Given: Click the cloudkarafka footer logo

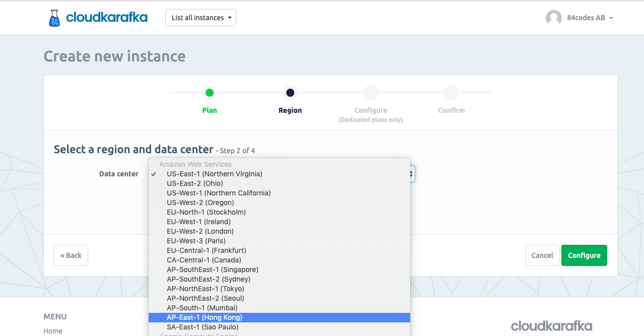Looking at the screenshot, I should click(x=551, y=326).
